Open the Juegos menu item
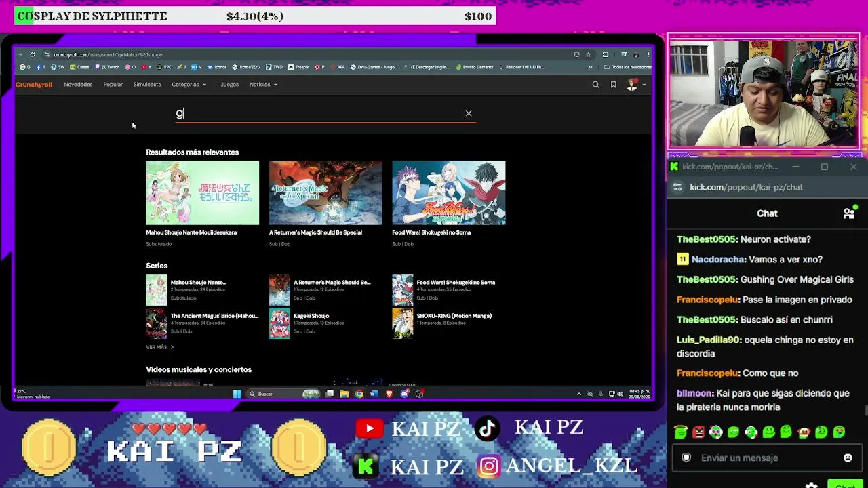The height and width of the screenshot is (488, 868). (x=229, y=85)
